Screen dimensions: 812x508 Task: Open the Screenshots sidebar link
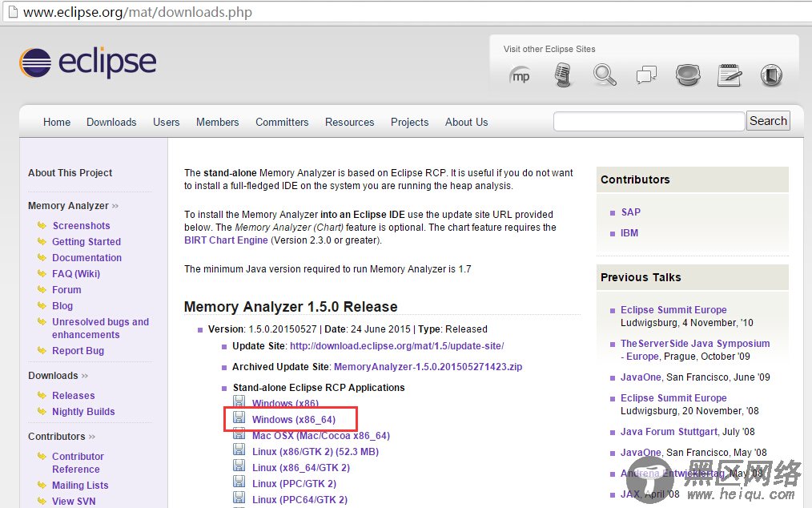(82, 225)
